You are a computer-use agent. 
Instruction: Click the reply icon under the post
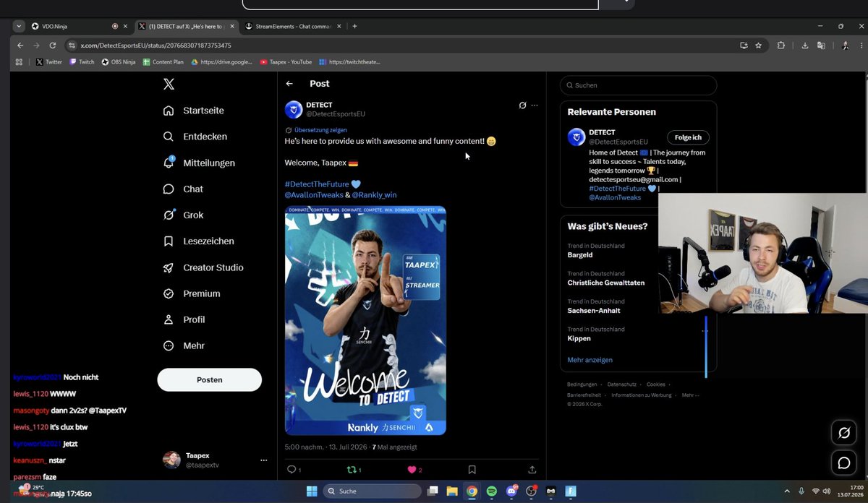(x=292, y=470)
